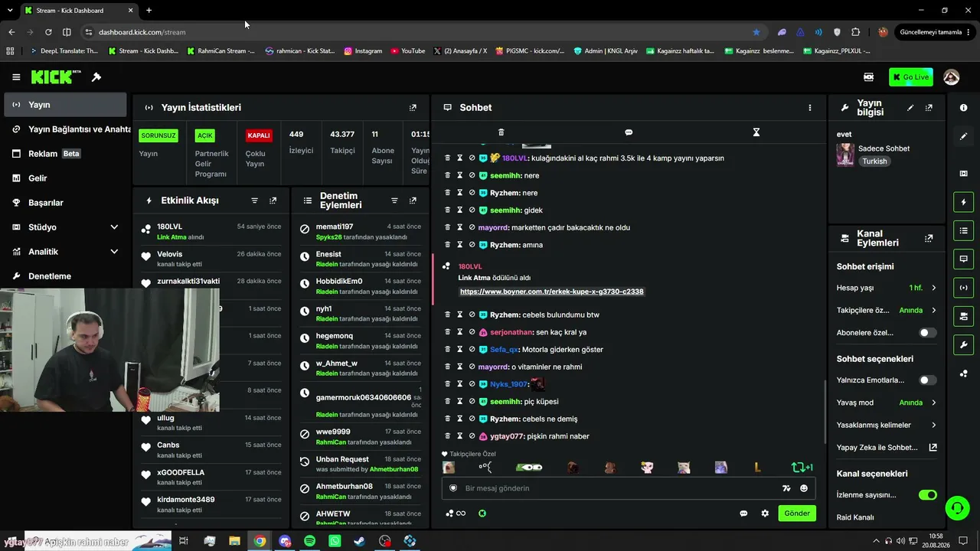Toggle wrench widget in right rail

963,344
